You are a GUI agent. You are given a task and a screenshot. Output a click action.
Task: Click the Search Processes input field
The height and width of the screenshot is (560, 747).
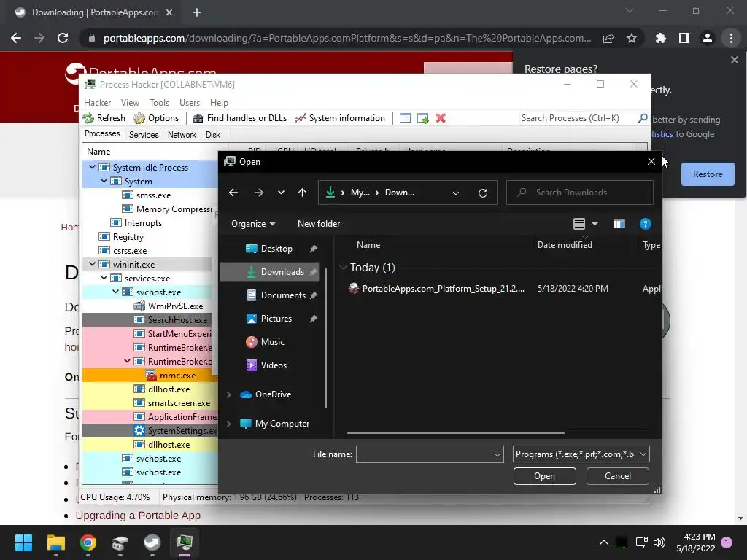578,118
